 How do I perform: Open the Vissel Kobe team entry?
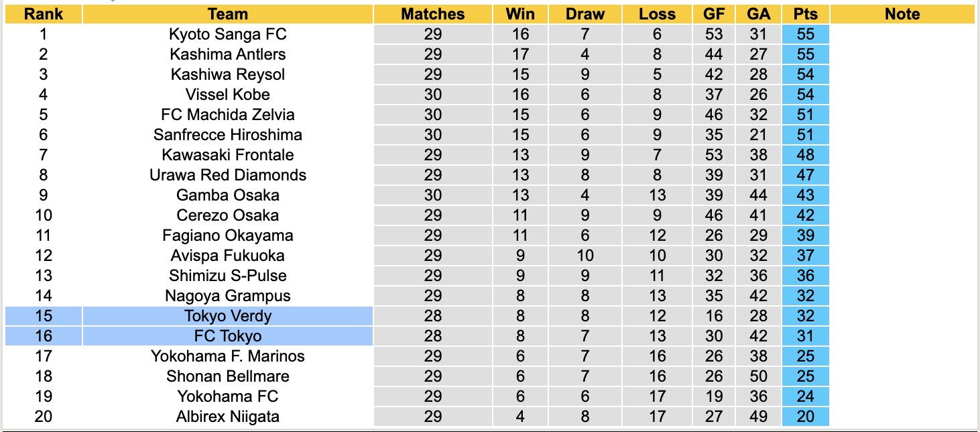(227, 95)
